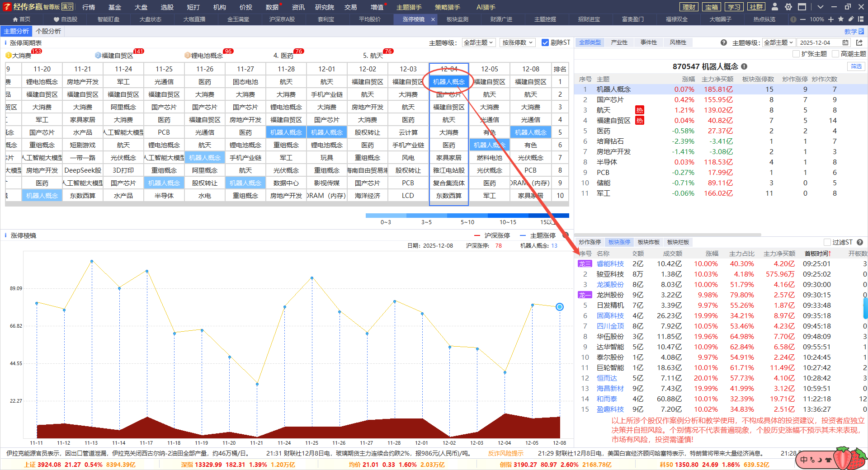The image size is (868, 470).
Task: Expand left panel 主题等级 全部主题 dropdown
Action: (x=479, y=42)
